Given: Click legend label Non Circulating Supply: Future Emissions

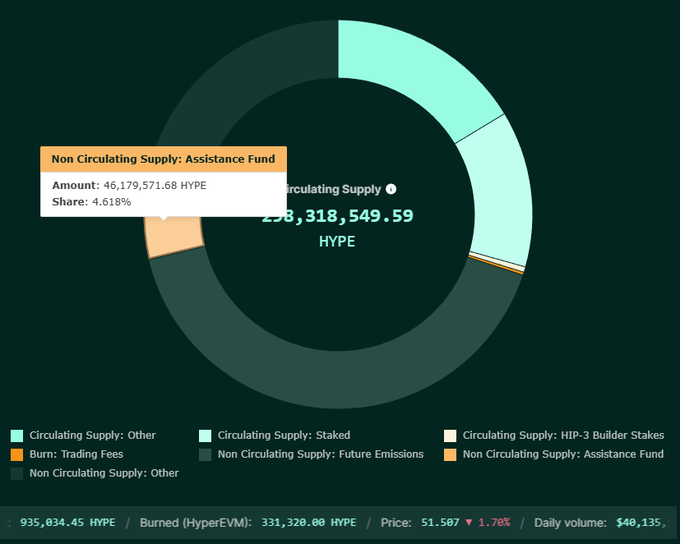Looking at the screenshot, I should tap(320, 454).
